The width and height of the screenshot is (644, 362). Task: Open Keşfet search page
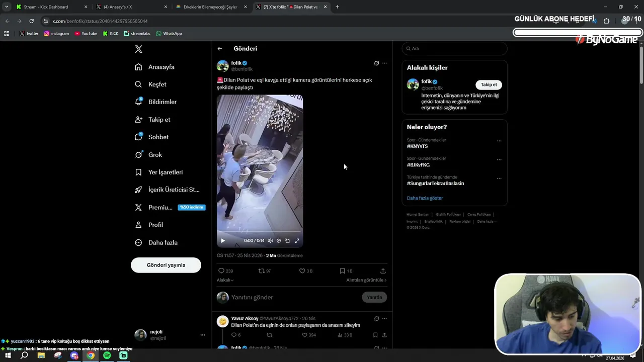coord(151,84)
